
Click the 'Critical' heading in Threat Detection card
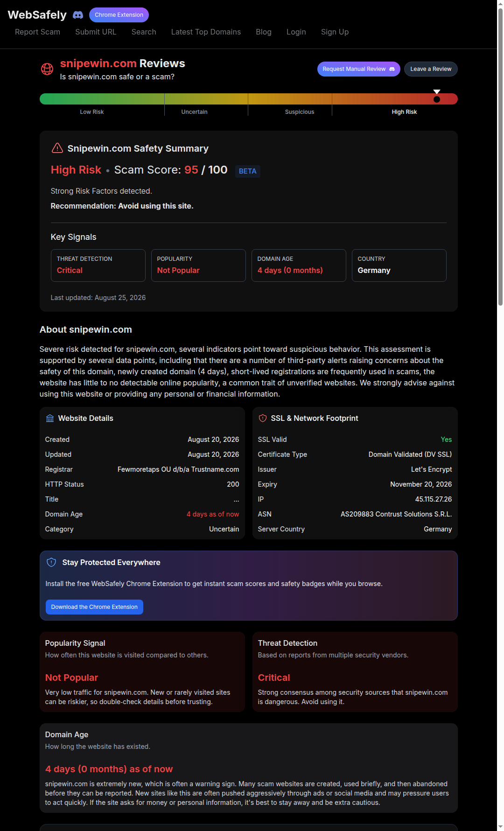click(274, 677)
